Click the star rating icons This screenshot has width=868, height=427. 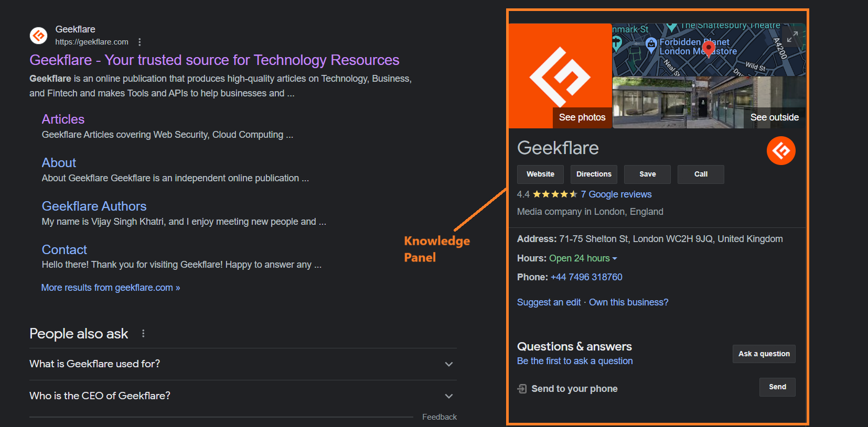(555, 194)
